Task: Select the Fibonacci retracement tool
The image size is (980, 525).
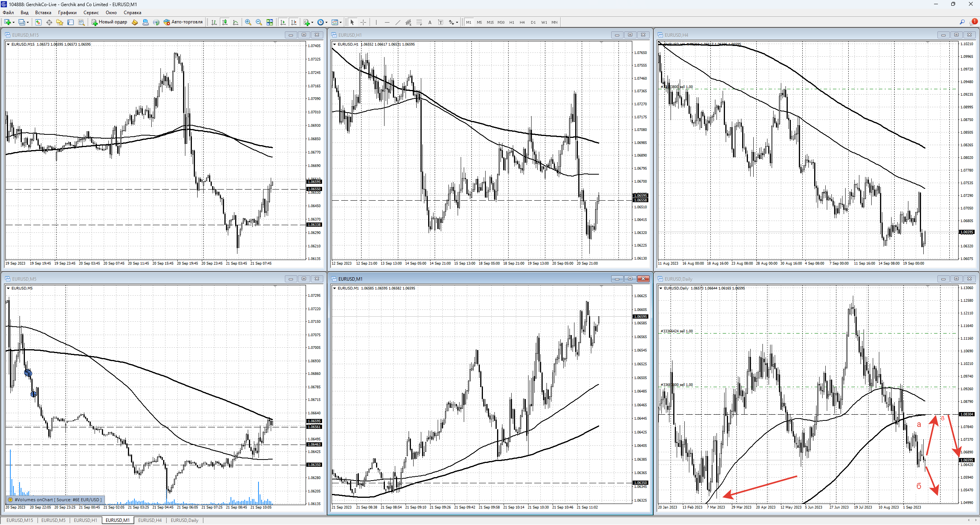Action: [419, 22]
